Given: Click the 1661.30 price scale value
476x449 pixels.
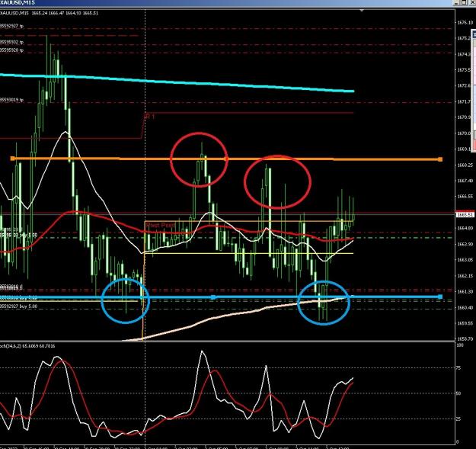Looking at the screenshot, I should [x=465, y=292].
